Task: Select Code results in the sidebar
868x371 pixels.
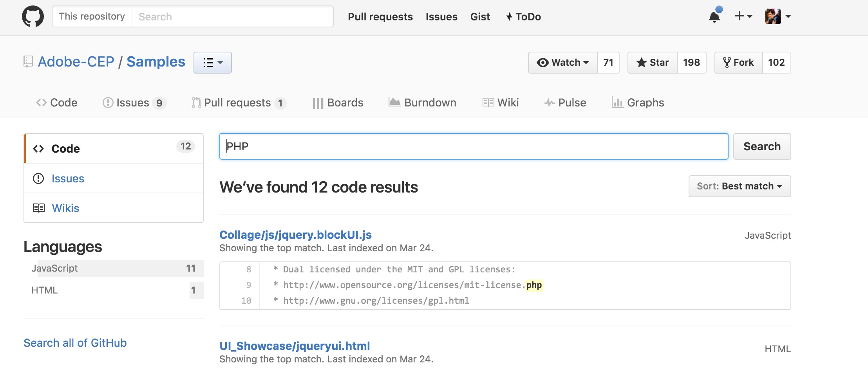Action: coord(114,148)
